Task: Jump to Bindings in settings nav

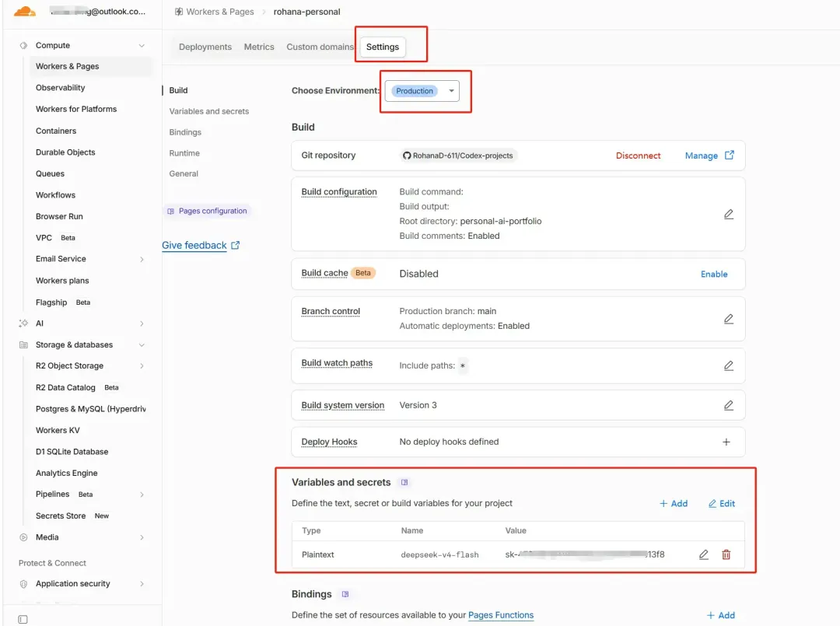Action: tap(185, 132)
